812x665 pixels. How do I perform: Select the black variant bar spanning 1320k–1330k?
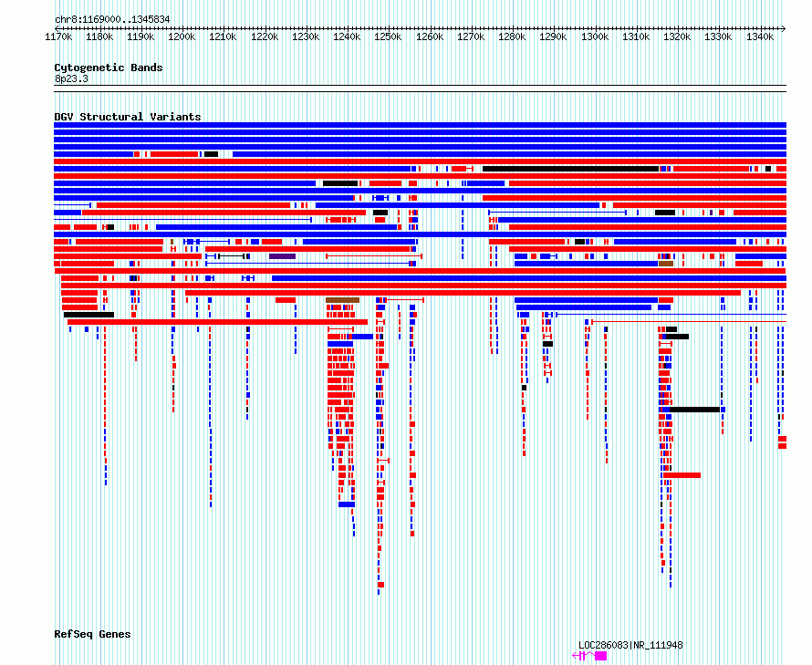coord(695,410)
